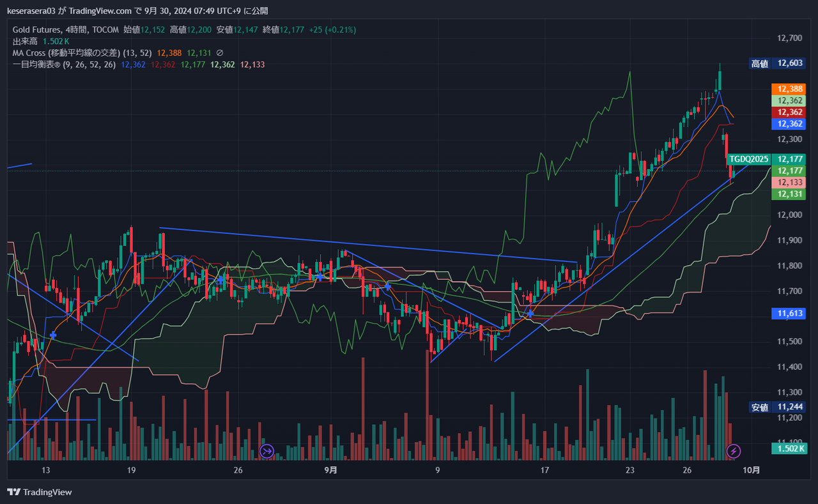Click the MA Cross error indicator icon
The width and height of the screenshot is (818, 504).
(x=220, y=53)
